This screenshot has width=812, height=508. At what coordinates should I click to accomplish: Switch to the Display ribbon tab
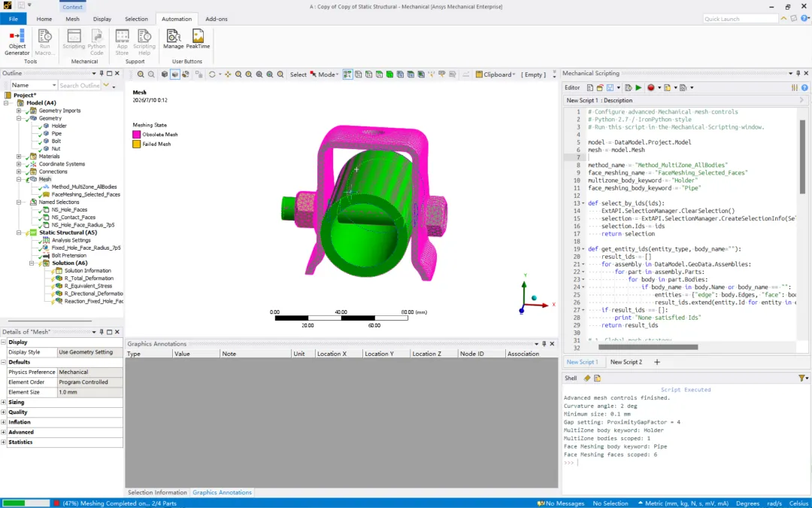pos(102,19)
